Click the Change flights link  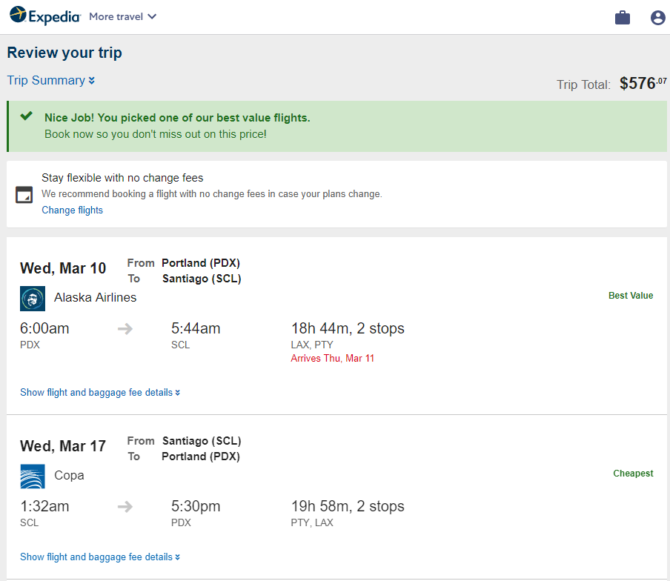pos(72,210)
